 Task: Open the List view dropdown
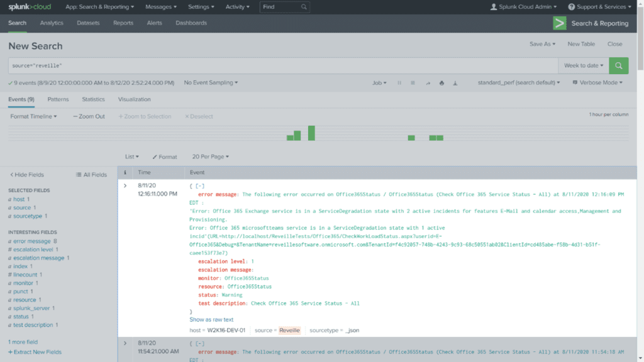(132, 156)
